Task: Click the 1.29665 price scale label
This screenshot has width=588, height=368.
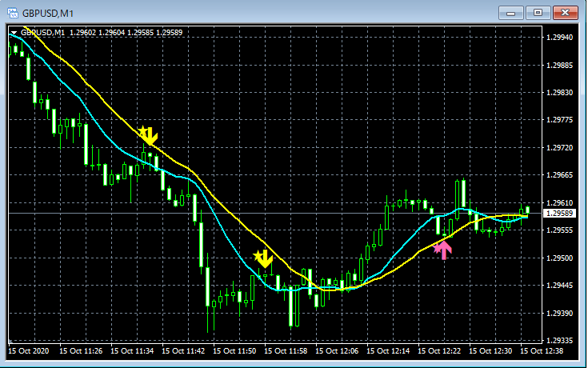Action: pyautogui.click(x=559, y=175)
